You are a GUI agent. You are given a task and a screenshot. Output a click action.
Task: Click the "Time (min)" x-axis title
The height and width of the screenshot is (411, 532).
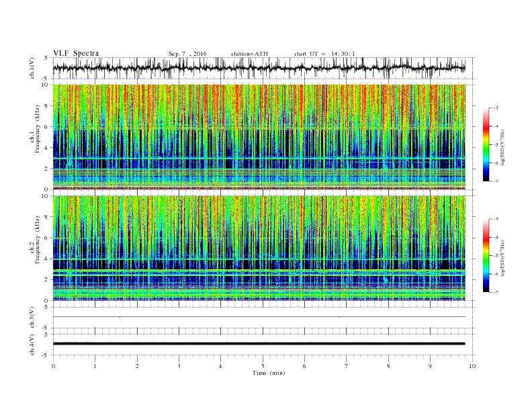tap(269, 373)
